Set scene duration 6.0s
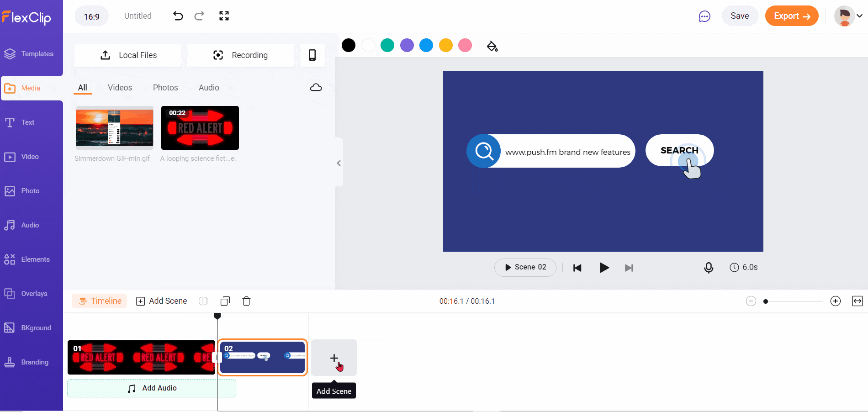 [744, 267]
